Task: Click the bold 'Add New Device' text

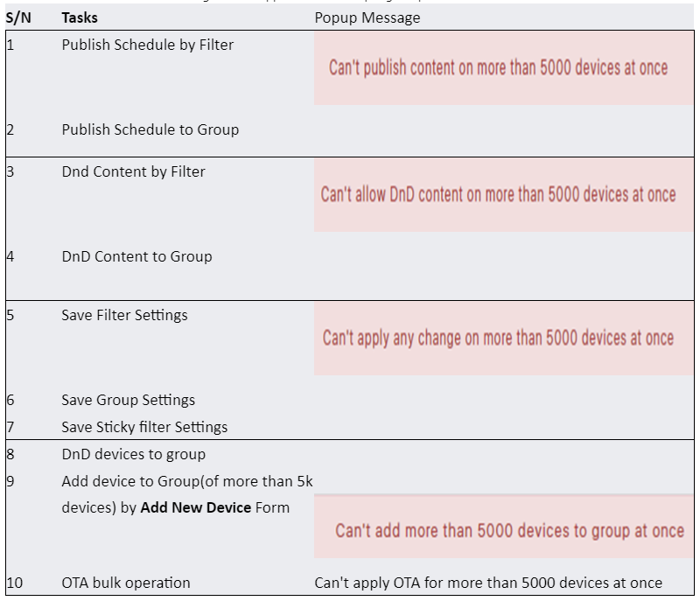Action: 195,507
